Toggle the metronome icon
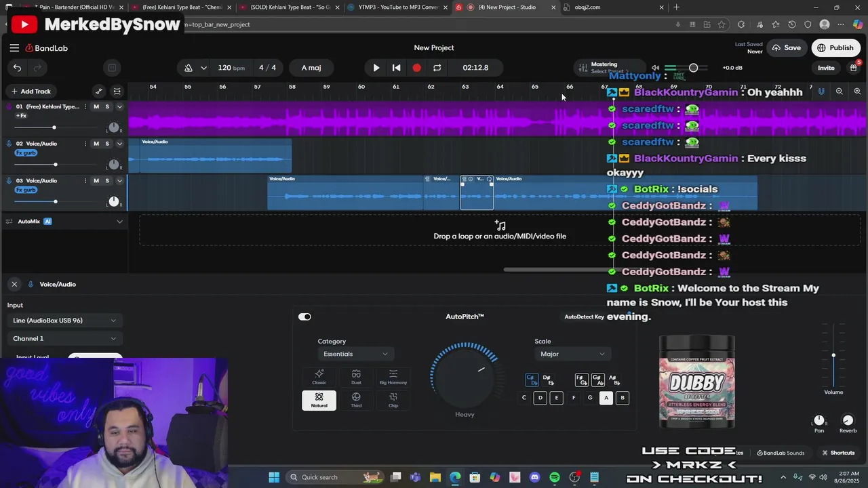This screenshot has height=488, width=868. (189, 68)
